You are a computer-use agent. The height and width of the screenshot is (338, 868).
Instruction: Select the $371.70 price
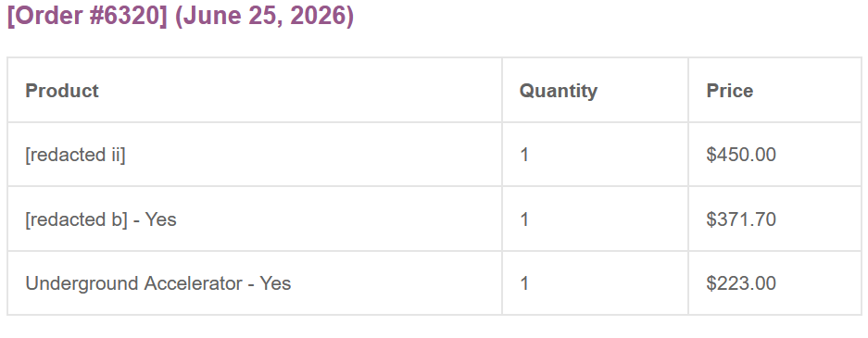pyautogui.click(x=741, y=219)
